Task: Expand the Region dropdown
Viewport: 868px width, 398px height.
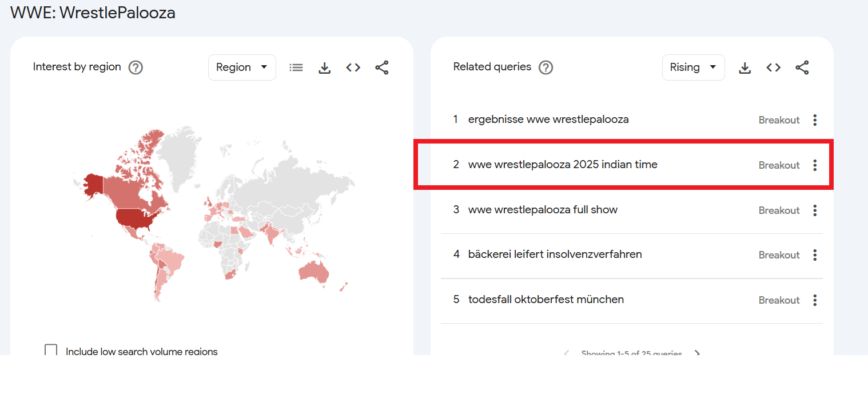Action: (242, 67)
